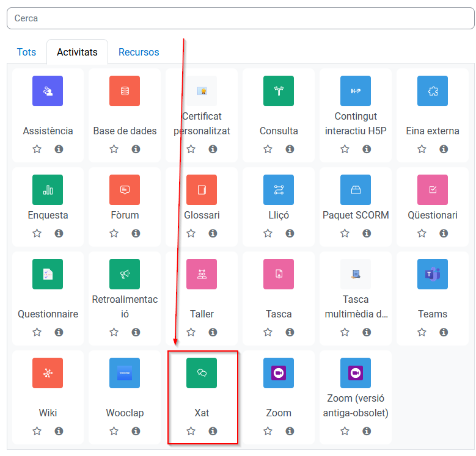Screen dimensions: 476x456
Task: Open information for Eina externa
Action: (444, 149)
